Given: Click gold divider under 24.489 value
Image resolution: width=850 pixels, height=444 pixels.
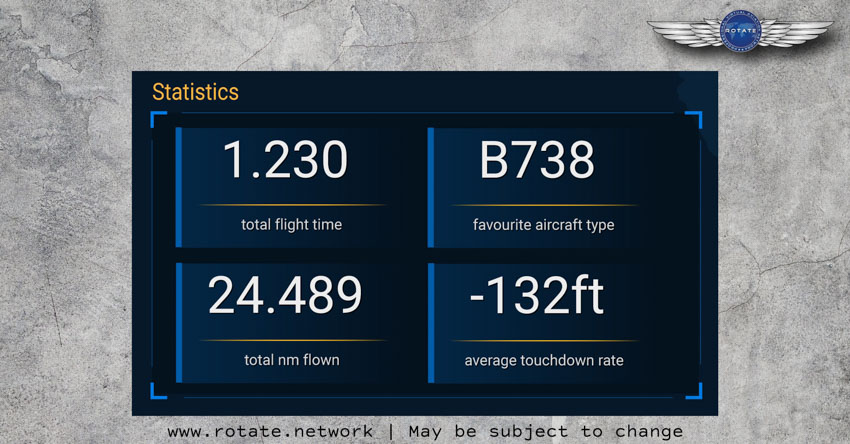Looking at the screenshot, I should coord(293,340).
